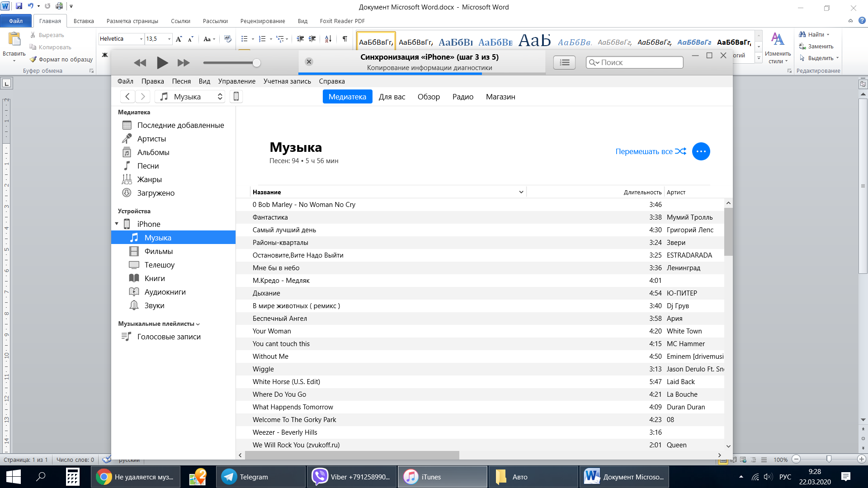Skip to previous track in iTunes
Image resolution: width=868 pixels, height=488 pixels.
[x=140, y=63]
